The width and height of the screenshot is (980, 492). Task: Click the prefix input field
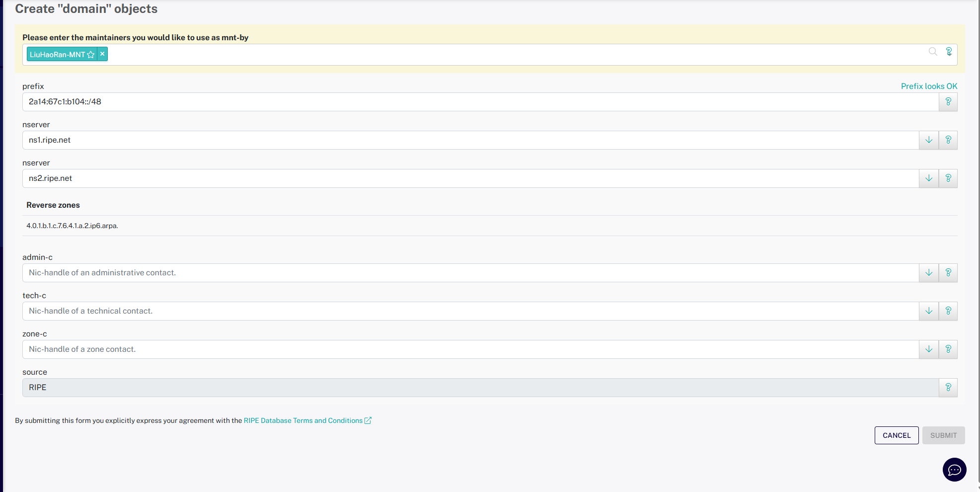[x=480, y=102]
